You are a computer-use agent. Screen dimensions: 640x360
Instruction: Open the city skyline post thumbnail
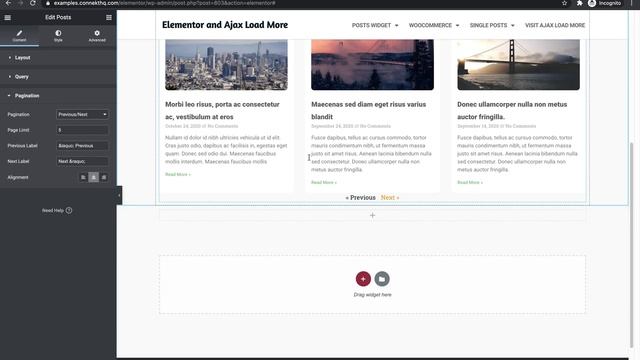click(x=226, y=64)
